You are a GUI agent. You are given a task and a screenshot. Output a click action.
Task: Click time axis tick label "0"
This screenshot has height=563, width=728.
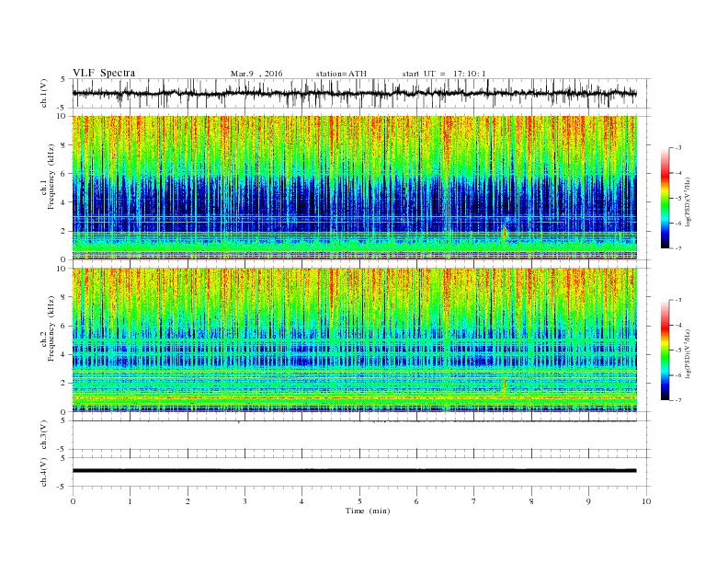pyautogui.click(x=73, y=501)
